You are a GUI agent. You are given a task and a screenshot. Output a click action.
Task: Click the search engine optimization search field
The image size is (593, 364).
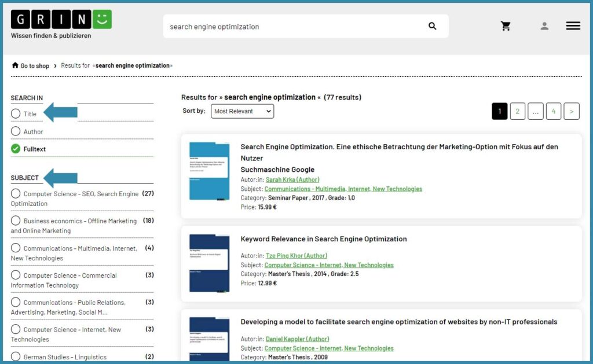[x=295, y=27]
